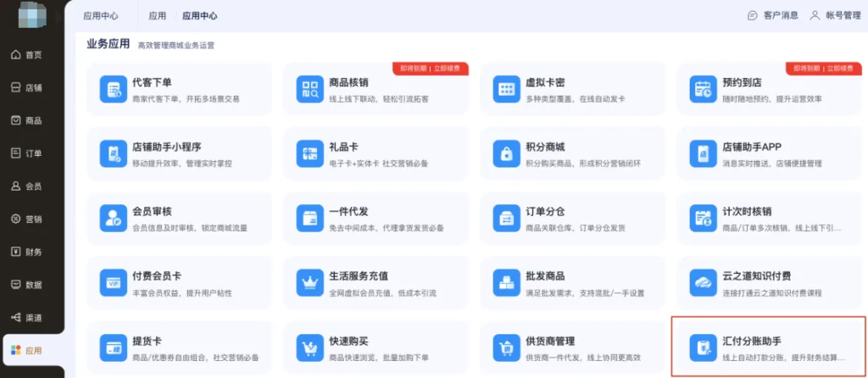This screenshot has width=868, height=378.
Task: Open the 订单分仓 icon
Action: pyautogui.click(x=507, y=218)
